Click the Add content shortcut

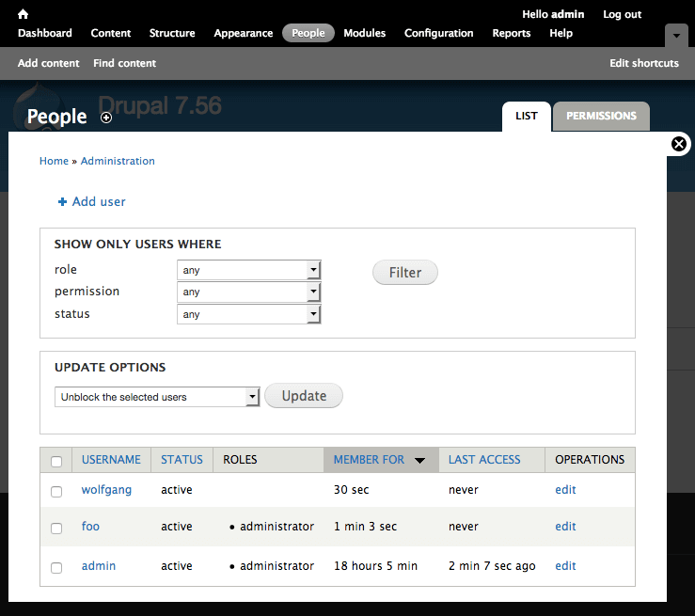pos(48,63)
